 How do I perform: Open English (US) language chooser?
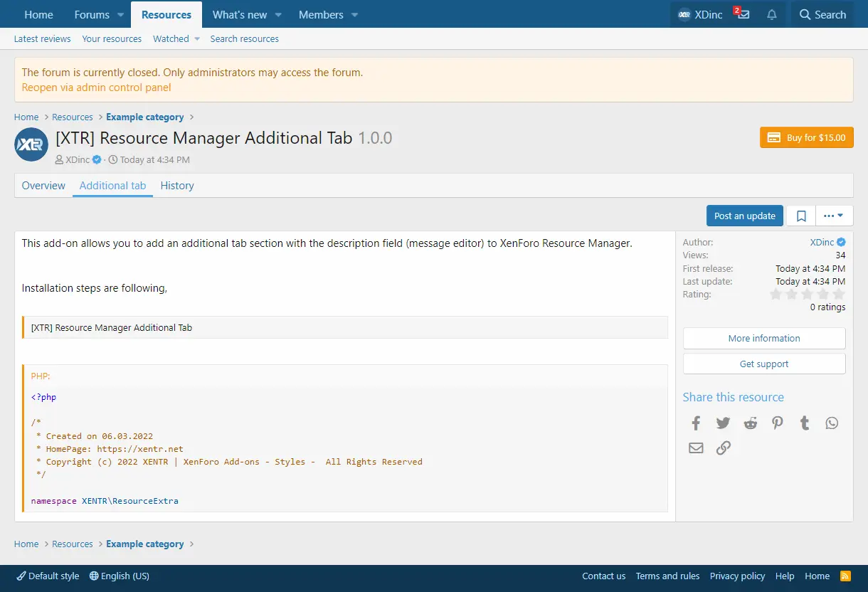(120, 576)
